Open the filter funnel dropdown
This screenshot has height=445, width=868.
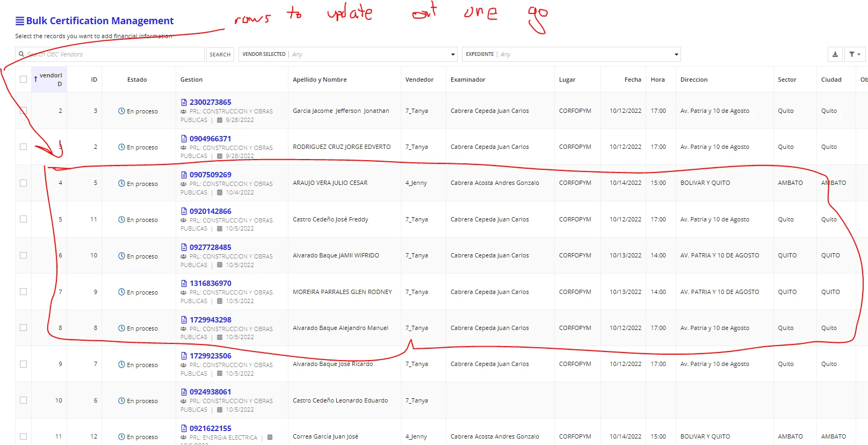click(855, 54)
